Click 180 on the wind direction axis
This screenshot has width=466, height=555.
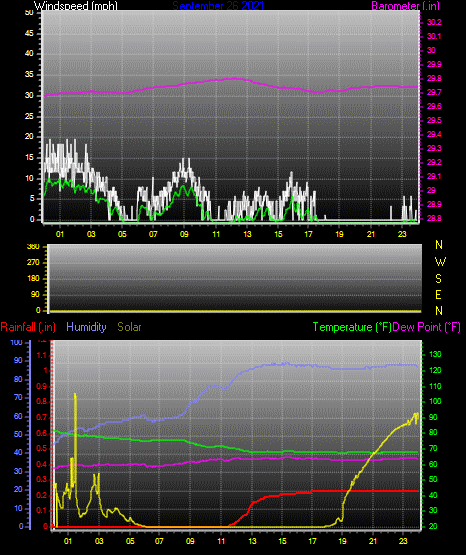coord(33,279)
